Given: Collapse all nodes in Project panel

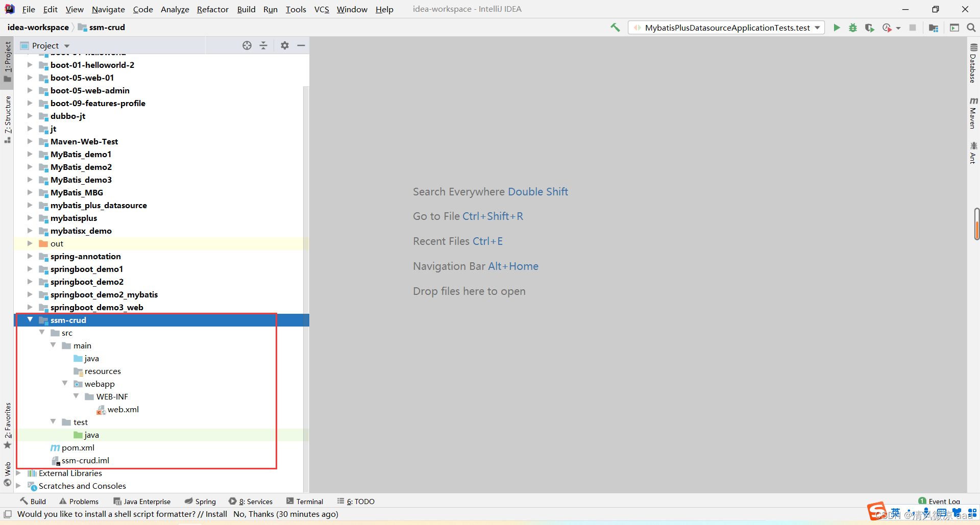Looking at the screenshot, I should (x=263, y=45).
